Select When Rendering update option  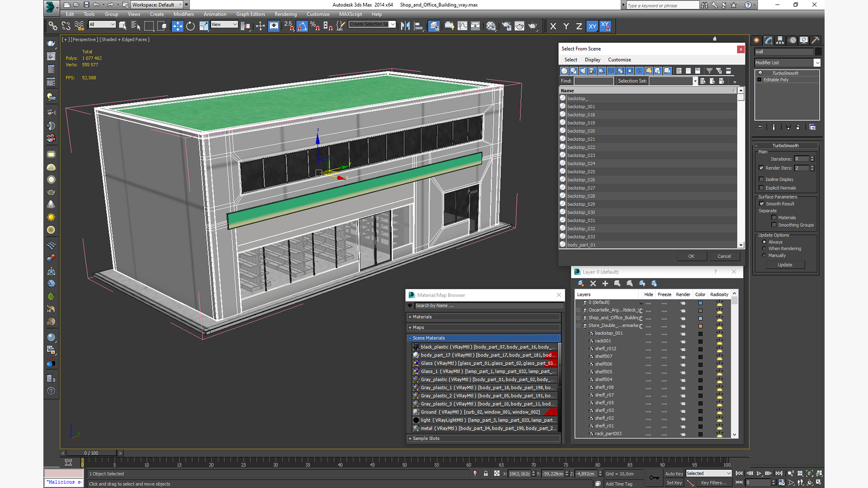[x=764, y=249]
